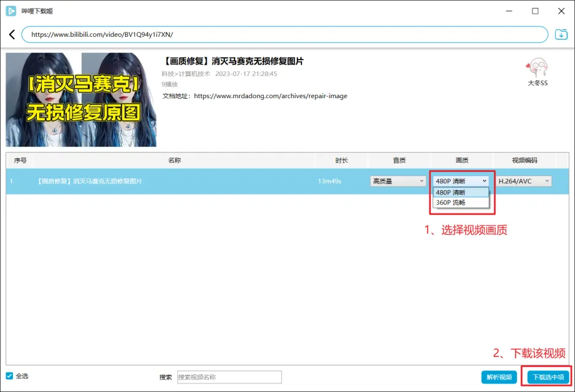Viewport: 575px width, 392px height.
Task: Open the download folder icon
Action: click(x=561, y=34)
